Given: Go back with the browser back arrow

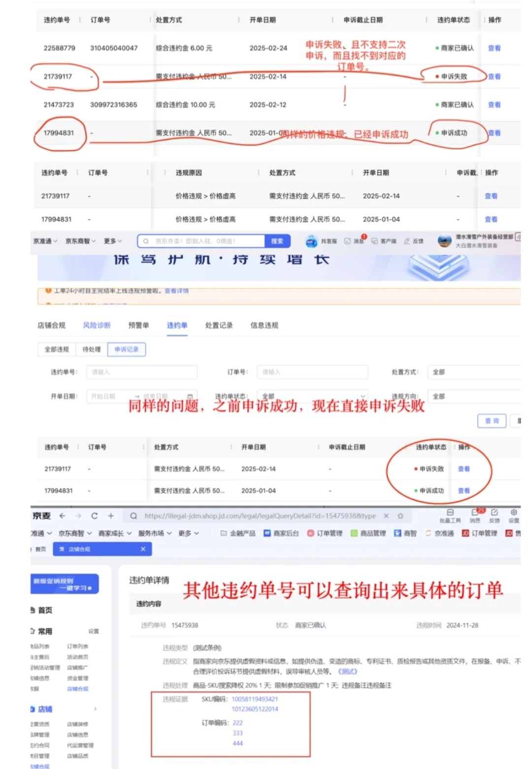Looking at the screenshot, I should (x=62, y=516).
